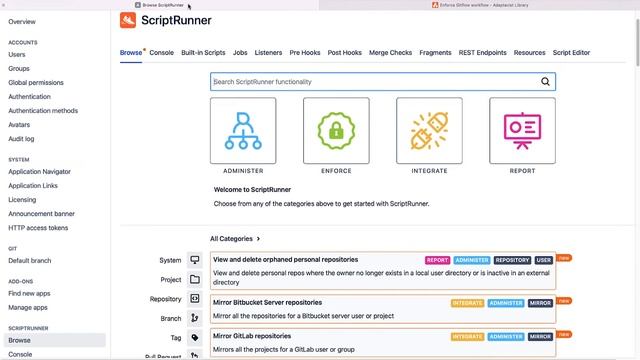
Task: Open Global permissions in sidebar
Action: coord(36,82)
